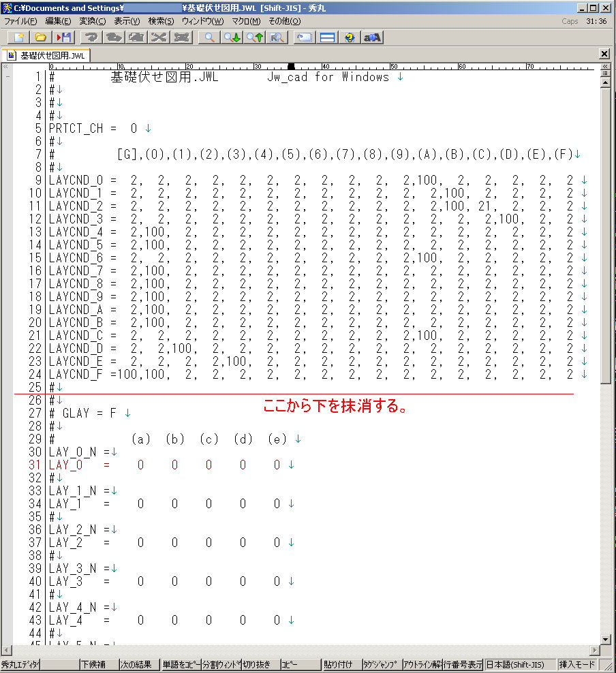Open the ファイル(F) menu
616x673 pixels.
click(x=21, y=21)
